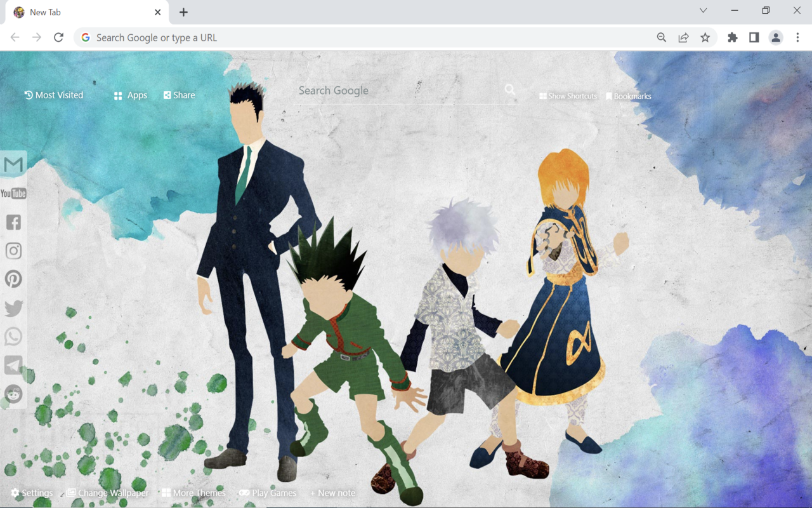Toggle the browser side panel
Image resolution: width=812 pixels, height=508 pixels.
pos(754,37)
